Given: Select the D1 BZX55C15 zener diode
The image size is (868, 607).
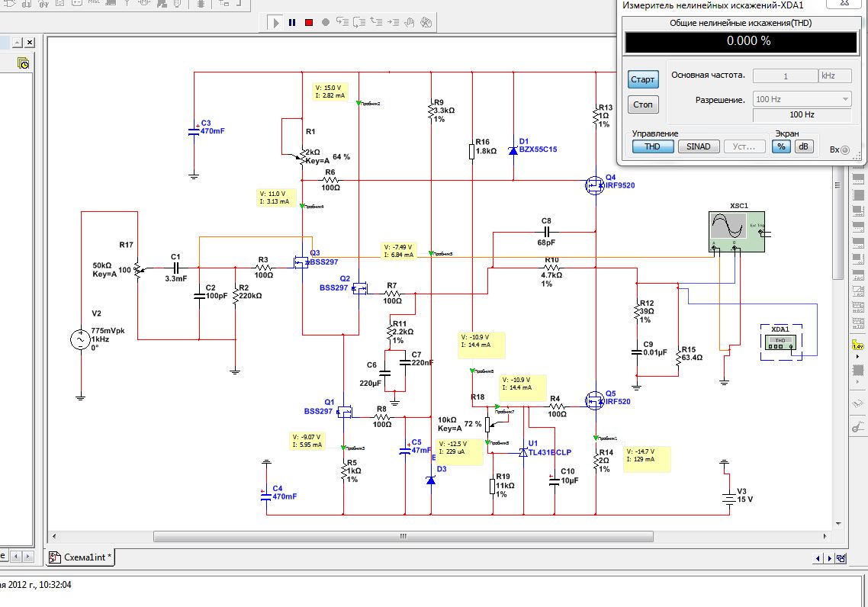Looking at the screenshot, I should pyautogui.click(x=513, y=149).
